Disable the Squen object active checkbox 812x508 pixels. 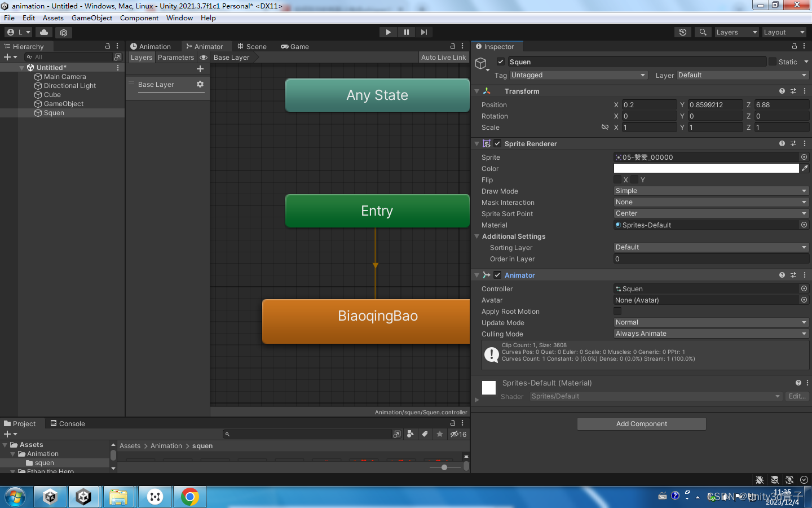(500, 62)
